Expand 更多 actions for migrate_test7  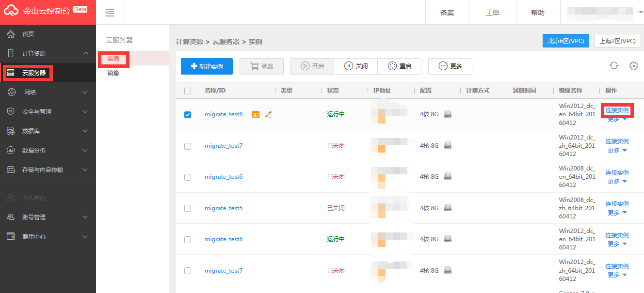pyautogui.click(x=616, y=150)
